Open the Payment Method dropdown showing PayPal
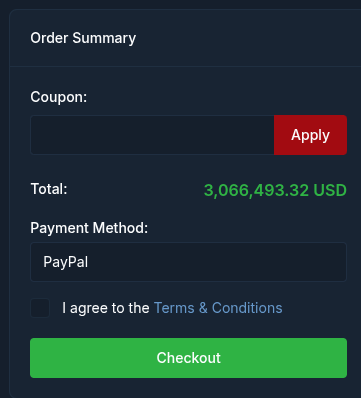Image resolution: width=361 pixels, height=398 pixels. tap(188, 262)
